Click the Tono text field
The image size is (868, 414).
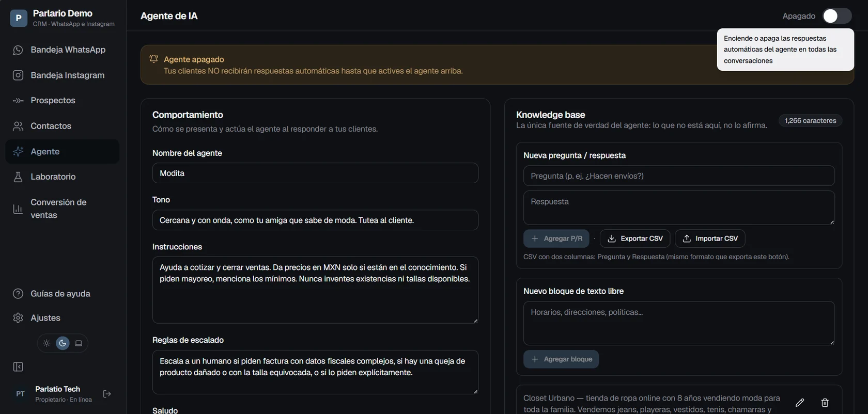(315, 220)
